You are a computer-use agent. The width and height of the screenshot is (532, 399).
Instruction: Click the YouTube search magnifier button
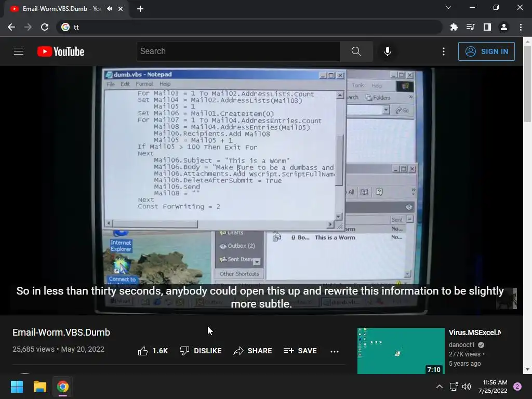pos(356,51)
